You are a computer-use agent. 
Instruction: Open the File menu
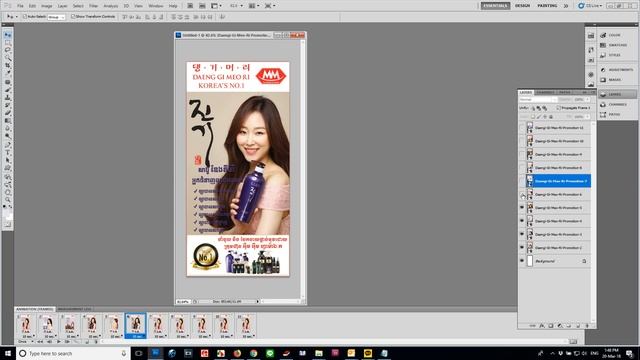point(20,6)
